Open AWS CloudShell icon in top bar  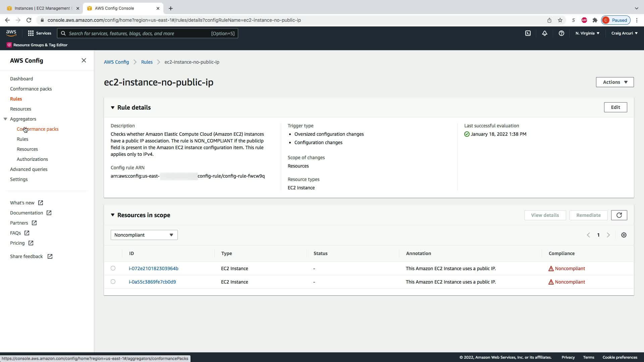[x=528, y=33]
